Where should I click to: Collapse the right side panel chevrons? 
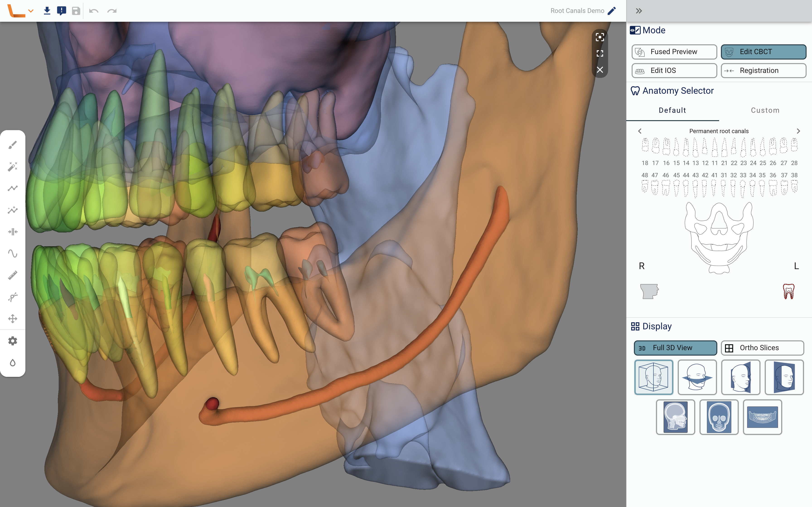[638, 11]
